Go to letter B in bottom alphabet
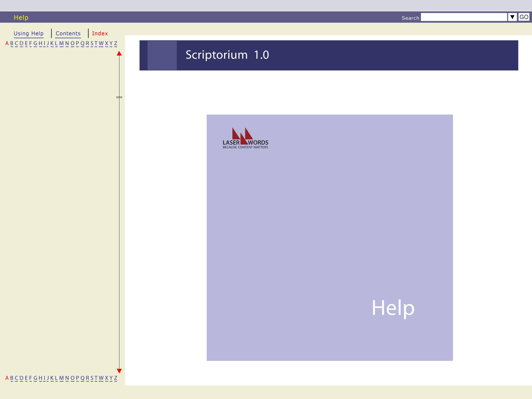 tap(12, 378)
